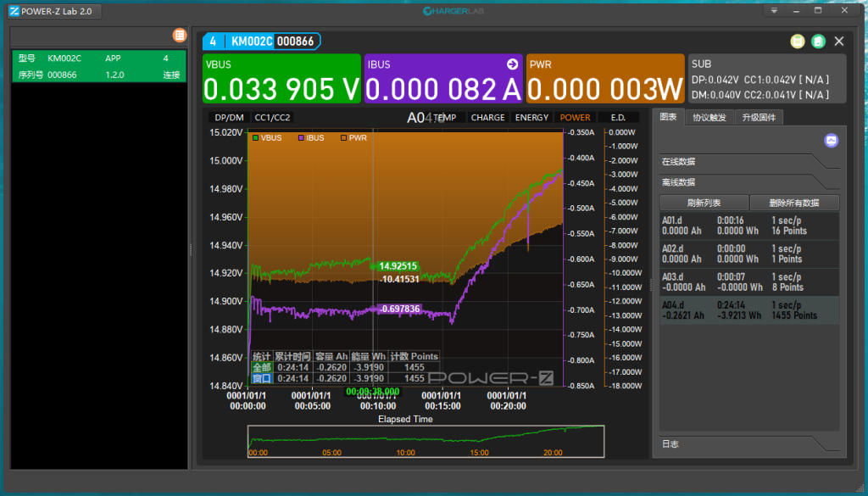The height and width of the screenshot is (496, 868).
Task: Click the 全部 statistics row label
Action: click(262, 368)
